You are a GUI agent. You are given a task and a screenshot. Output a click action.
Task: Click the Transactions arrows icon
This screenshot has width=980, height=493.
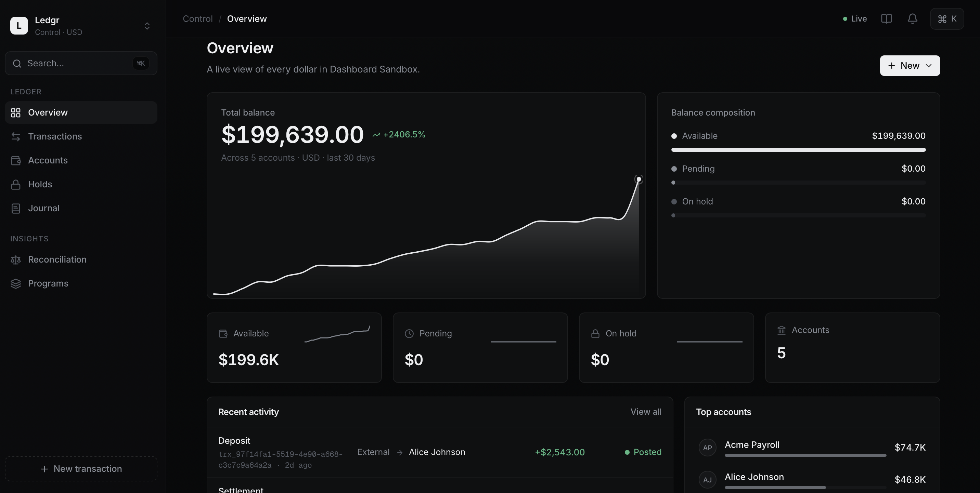click(16, 136)
